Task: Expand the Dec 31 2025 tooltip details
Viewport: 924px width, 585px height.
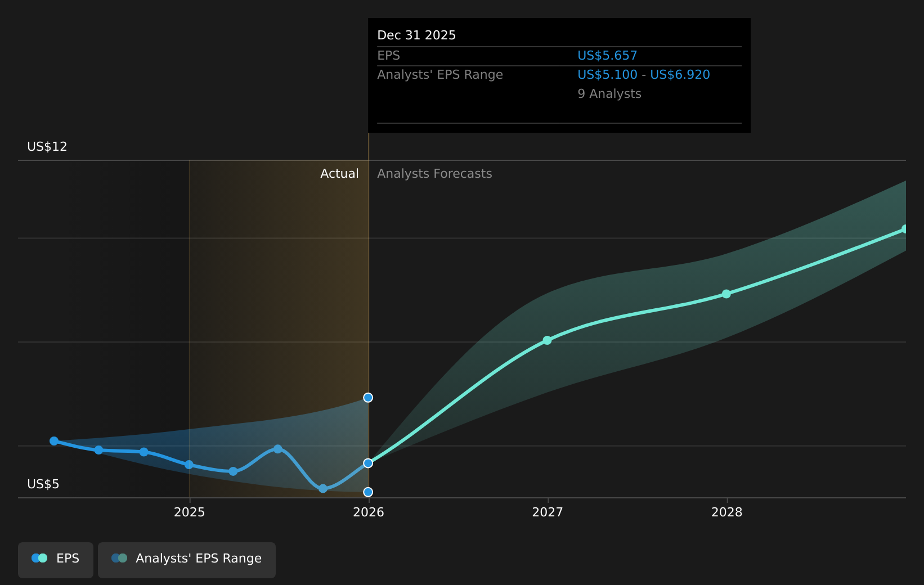Action: tap(558, 75)
